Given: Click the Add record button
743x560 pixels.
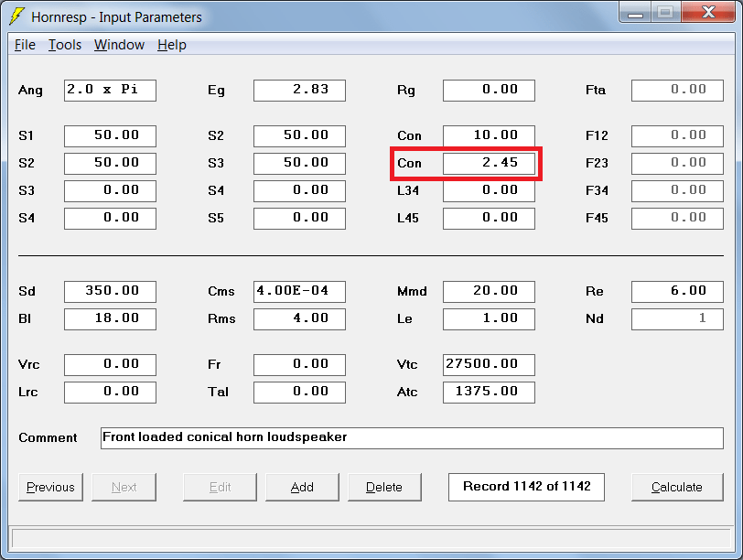Looking at the screenshot, I should click(x=302, y=487).
